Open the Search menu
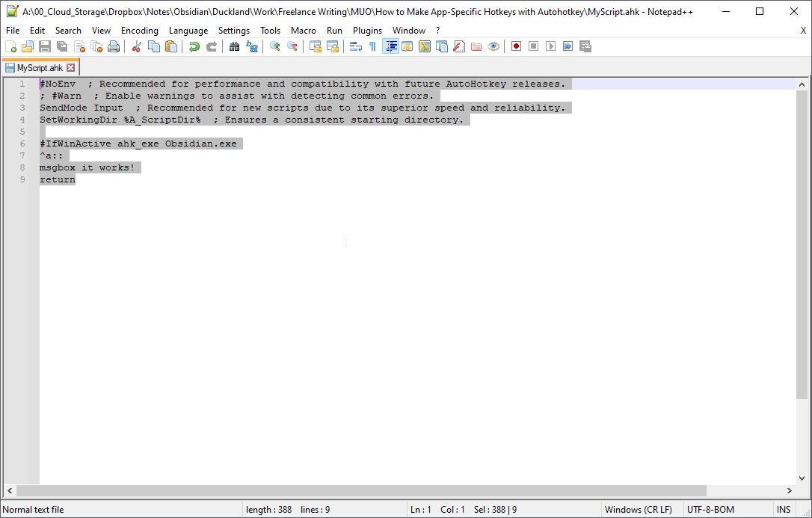Image resolution: width=812 pixels, height=518 pixels. tap(68, 31)
